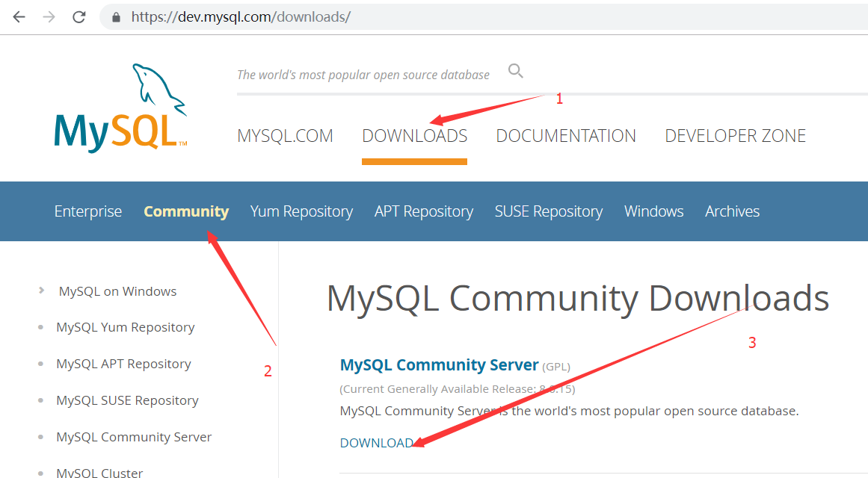Open Archives in the blue submenu
868x478 pixels.
732,211
